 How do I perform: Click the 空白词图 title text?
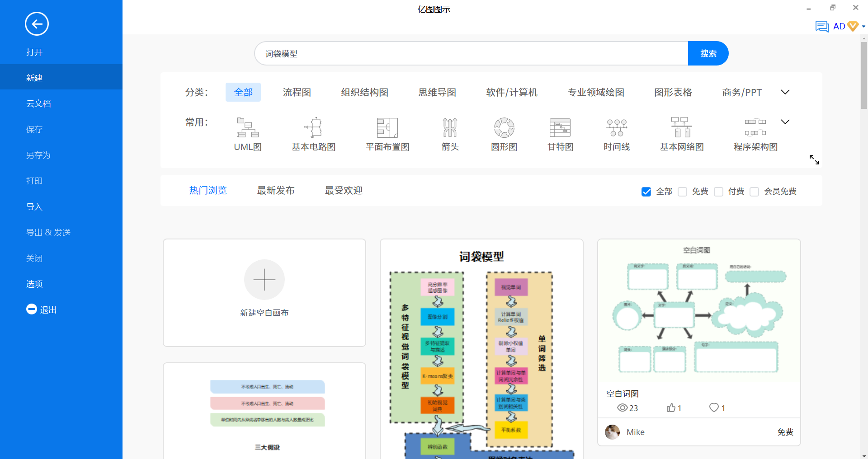pos(622,393)
